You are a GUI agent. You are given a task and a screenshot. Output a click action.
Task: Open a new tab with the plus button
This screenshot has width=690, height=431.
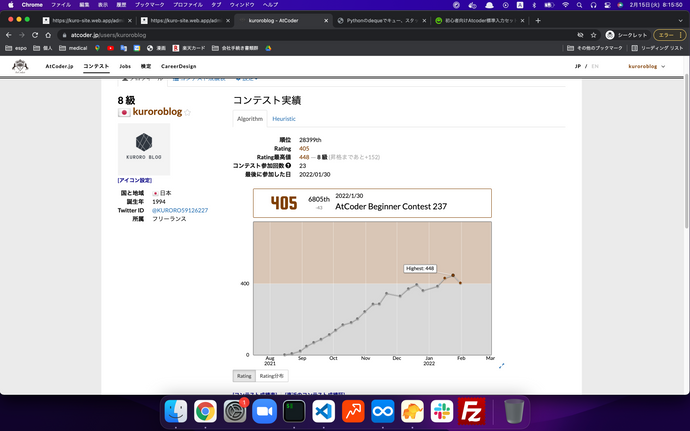538,20
